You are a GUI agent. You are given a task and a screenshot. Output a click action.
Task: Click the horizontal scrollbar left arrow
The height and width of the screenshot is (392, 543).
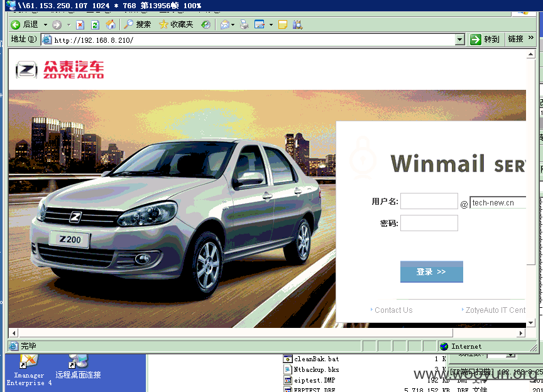click(x=13, y=333)
